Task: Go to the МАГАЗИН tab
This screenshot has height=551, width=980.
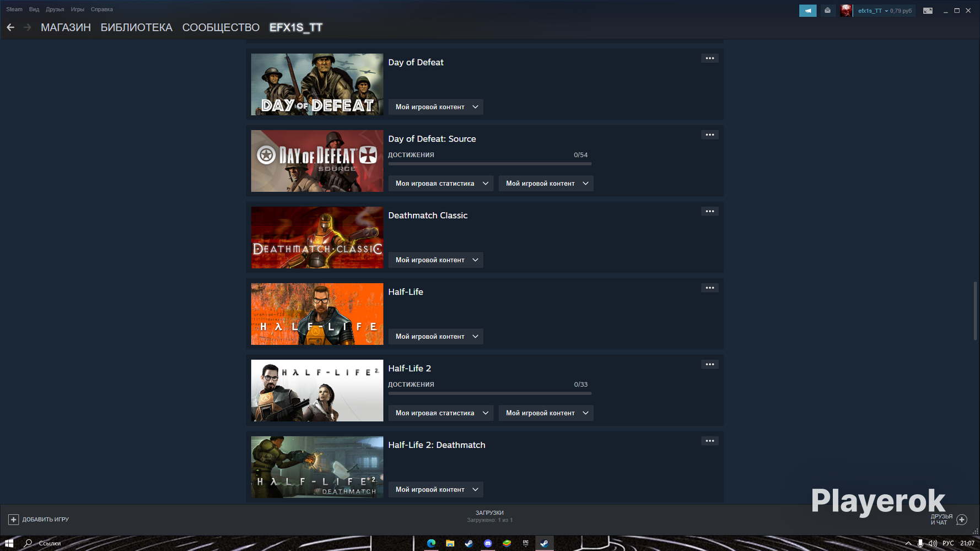Action: click(x=66, y=28)
